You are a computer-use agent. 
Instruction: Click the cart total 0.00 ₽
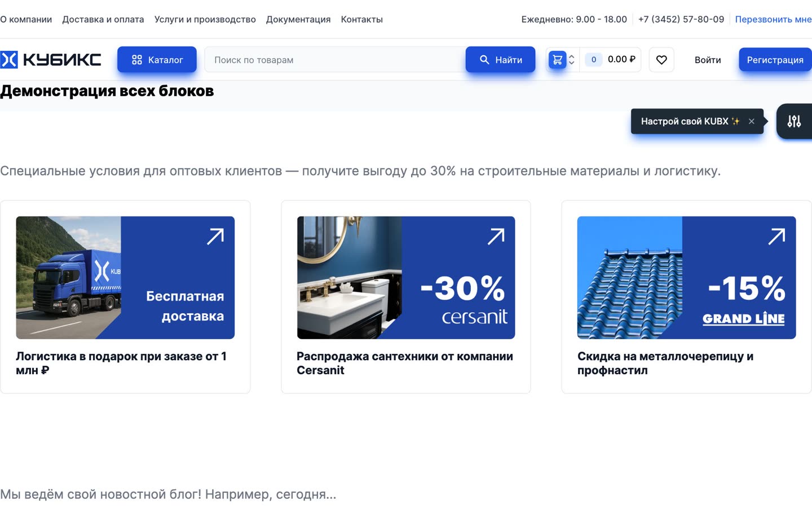[x=621, y=59]
